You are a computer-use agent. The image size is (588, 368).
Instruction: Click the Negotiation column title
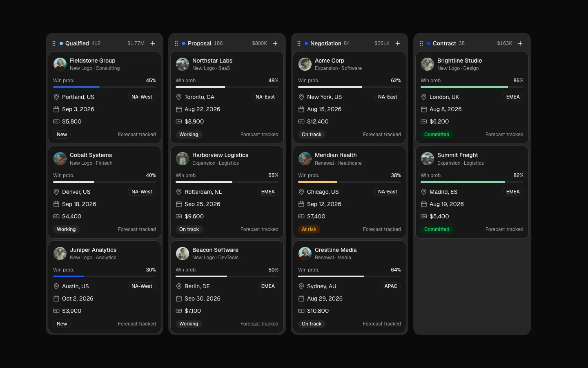[x=326, y=43]
